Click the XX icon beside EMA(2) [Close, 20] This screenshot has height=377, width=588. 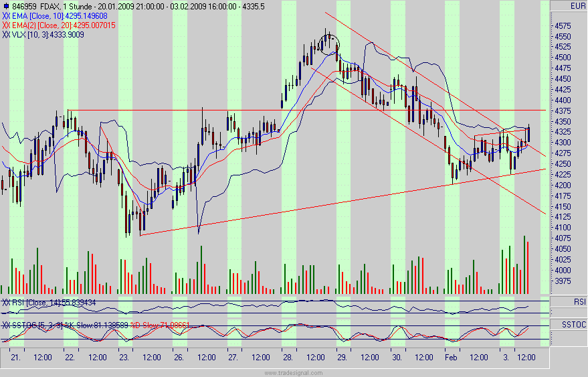click(x=6, y=25)
